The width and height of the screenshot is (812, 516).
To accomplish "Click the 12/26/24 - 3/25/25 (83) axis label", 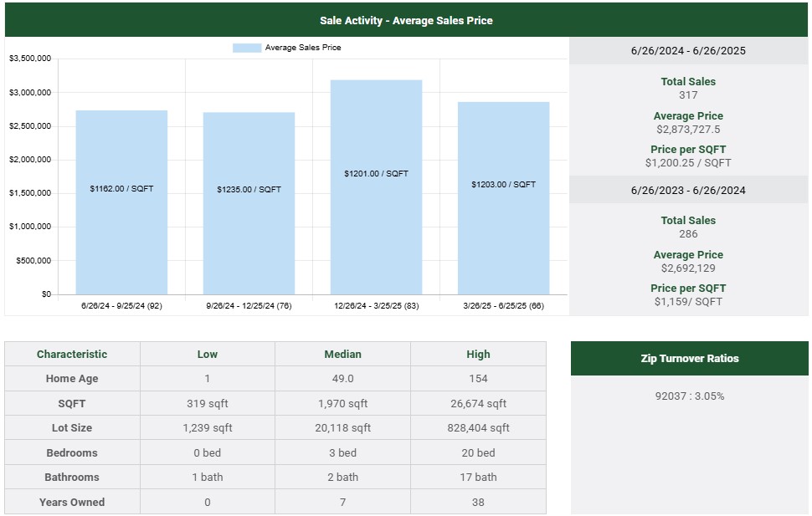I will (x=376, y=306).
